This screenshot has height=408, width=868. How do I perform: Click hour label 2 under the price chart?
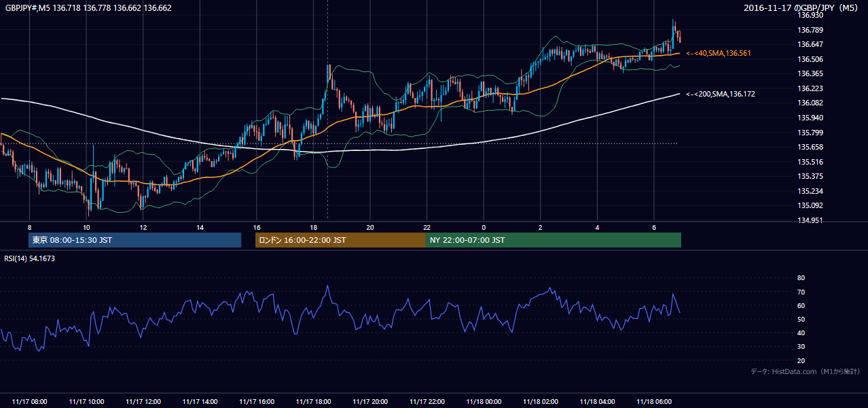[x=541, y=227]
